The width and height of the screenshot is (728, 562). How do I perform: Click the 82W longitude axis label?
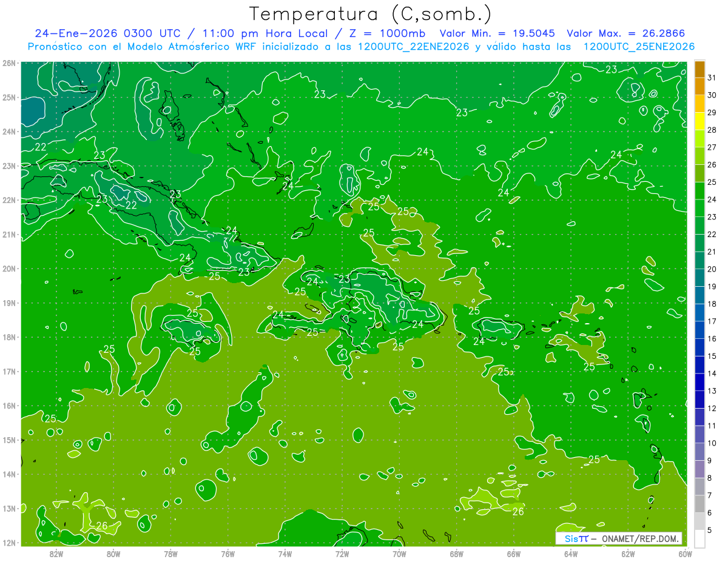tap(56, 553)
